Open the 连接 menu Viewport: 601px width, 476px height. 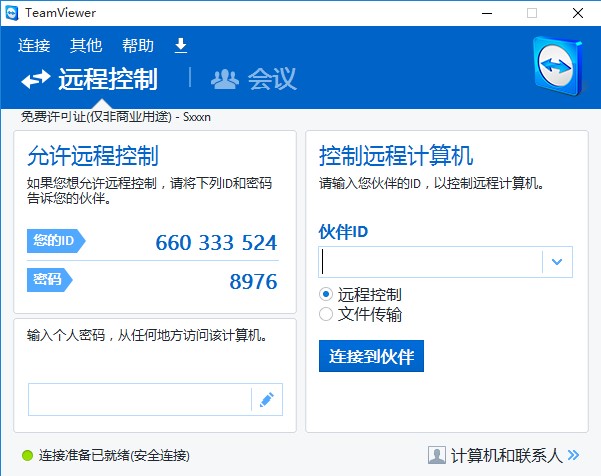34,46
